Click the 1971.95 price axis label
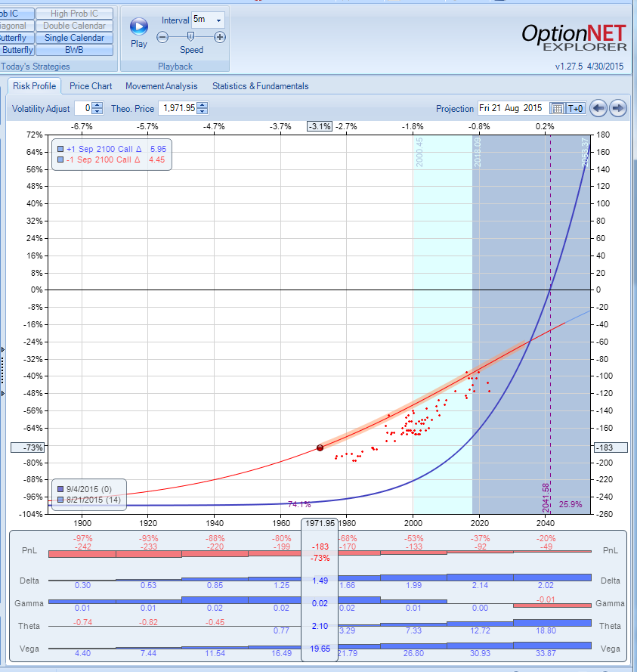The height and width of the screenshot is (672, 637). click(x=320, y=523)
